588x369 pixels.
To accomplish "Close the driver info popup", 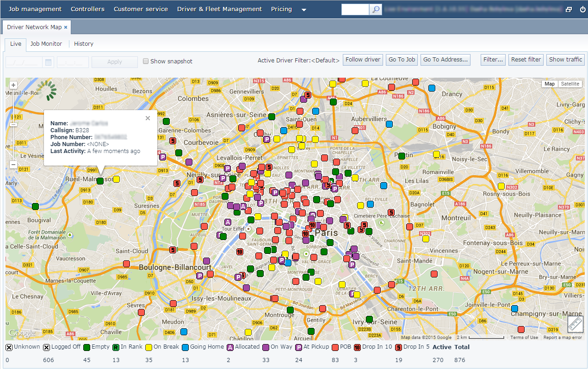I will tap(148, 118).
